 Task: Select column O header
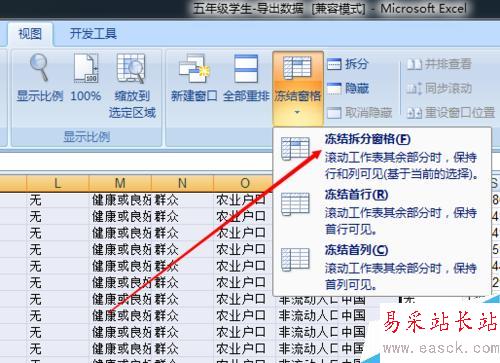tap(245, 183)
